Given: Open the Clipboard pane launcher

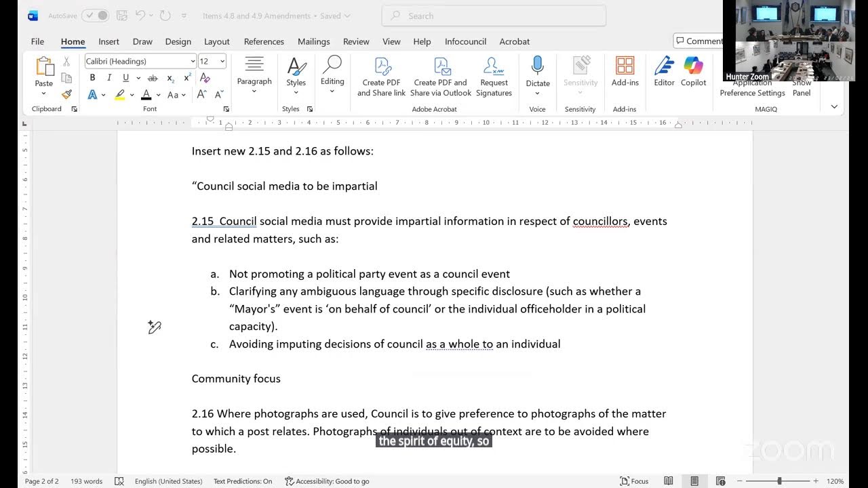Looking at the screenshot, I should click(x=74, y=109).
